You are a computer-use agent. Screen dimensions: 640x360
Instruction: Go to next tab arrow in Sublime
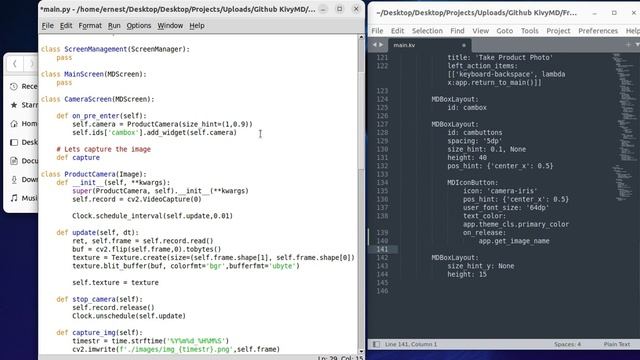[381, 45]
